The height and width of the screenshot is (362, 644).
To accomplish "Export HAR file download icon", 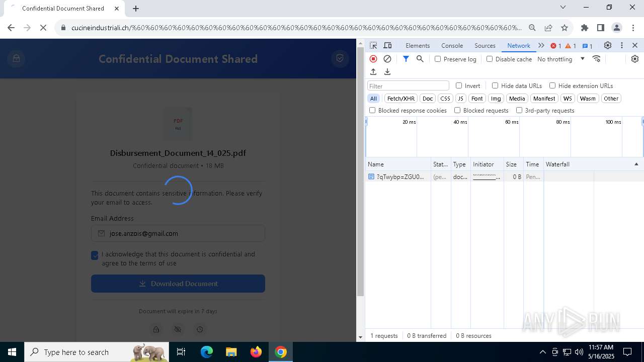I will pos(387,72).
